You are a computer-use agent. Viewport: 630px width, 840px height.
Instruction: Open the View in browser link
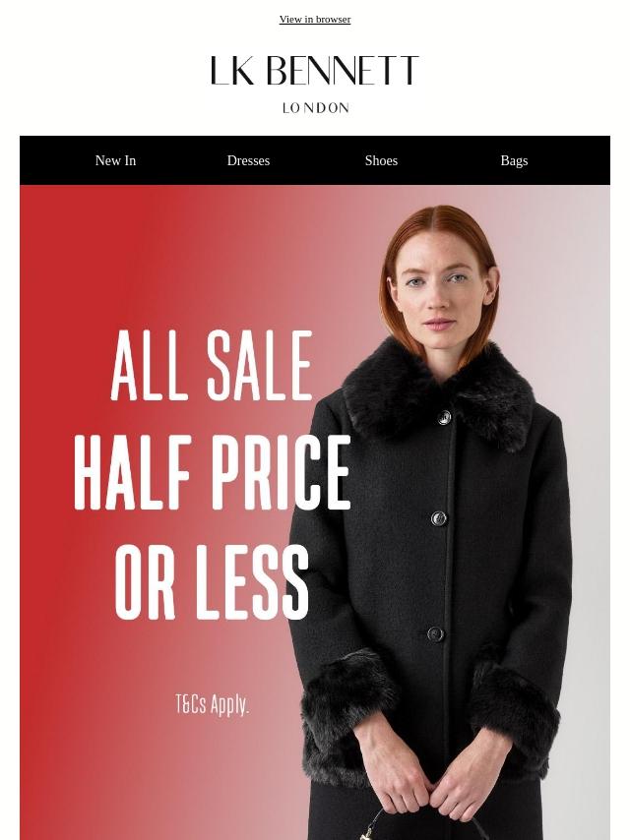tap(315, 20)
